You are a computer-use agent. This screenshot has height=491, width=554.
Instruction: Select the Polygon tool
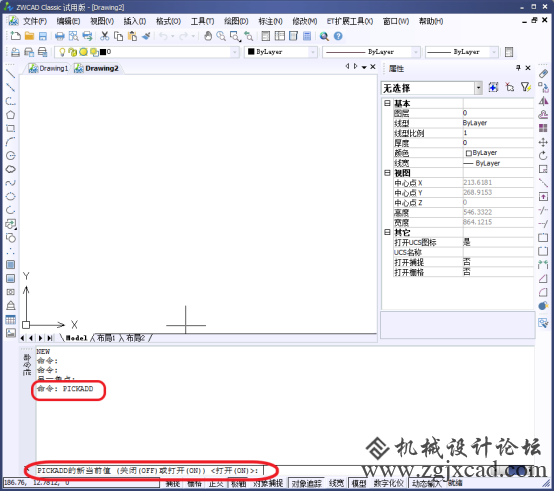(x=11, y=115)
